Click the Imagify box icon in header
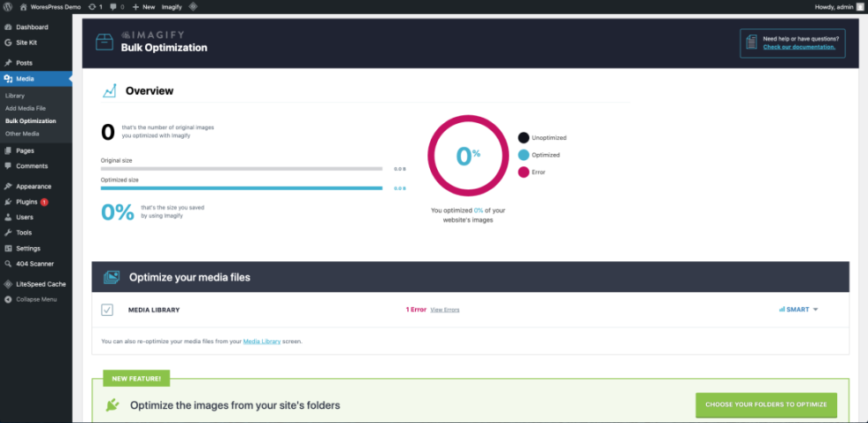This screenshot has width=868, height=423. click(105, 42)
